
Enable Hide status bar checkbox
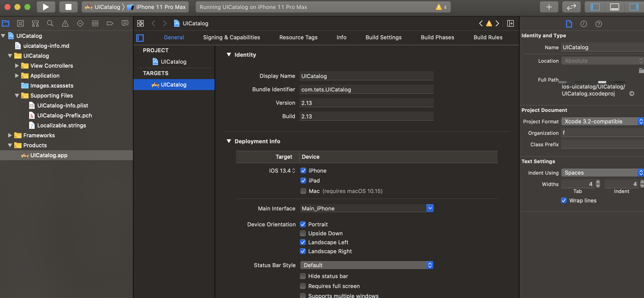coord(303,276)
